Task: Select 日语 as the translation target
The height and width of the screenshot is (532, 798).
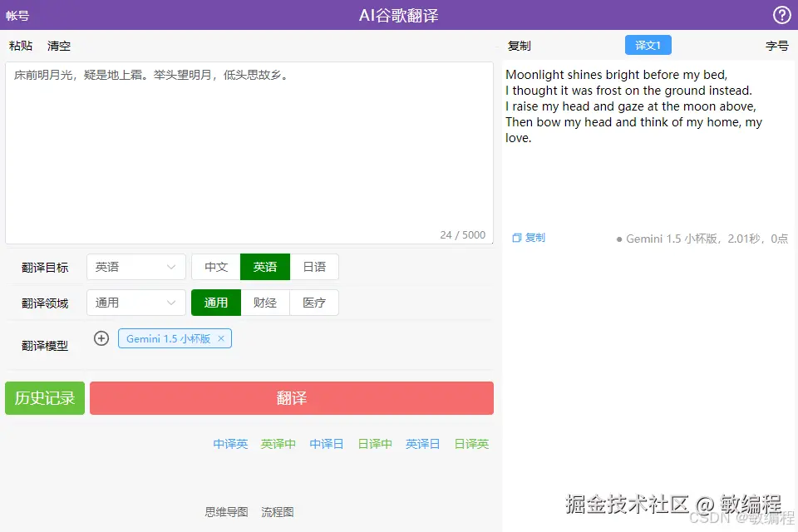Action: tap(314, 267)
